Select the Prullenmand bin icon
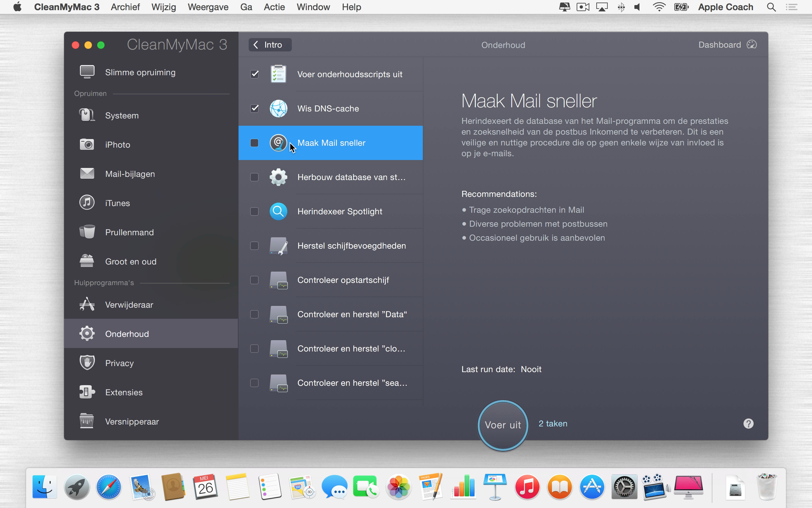 click(87, 232)
